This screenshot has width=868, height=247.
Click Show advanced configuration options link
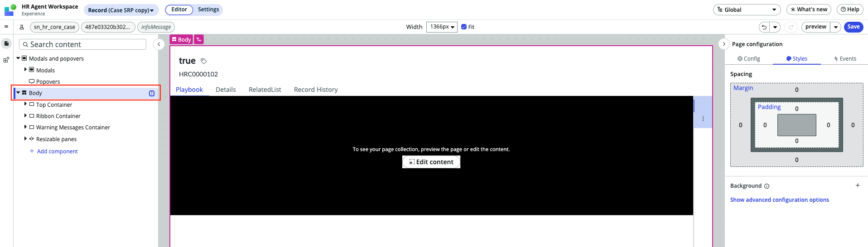780,200
